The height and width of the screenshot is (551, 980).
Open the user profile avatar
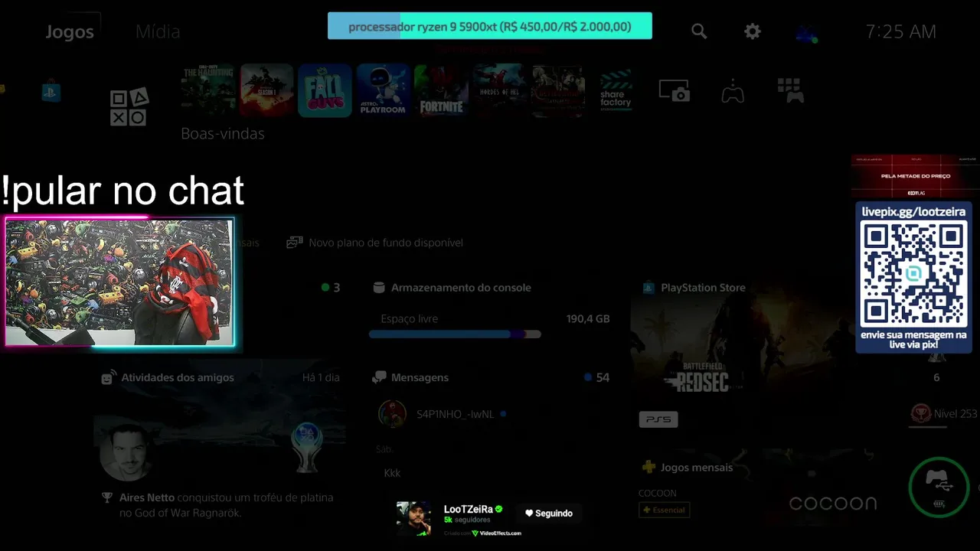(806, 32)
